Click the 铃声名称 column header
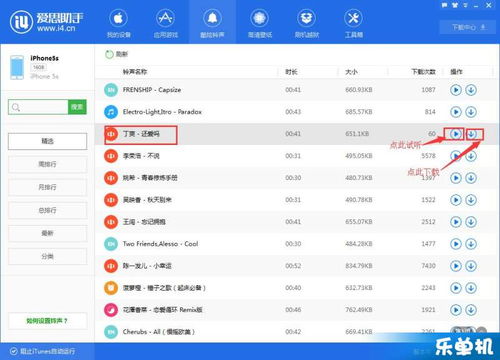 coord(135,72)
